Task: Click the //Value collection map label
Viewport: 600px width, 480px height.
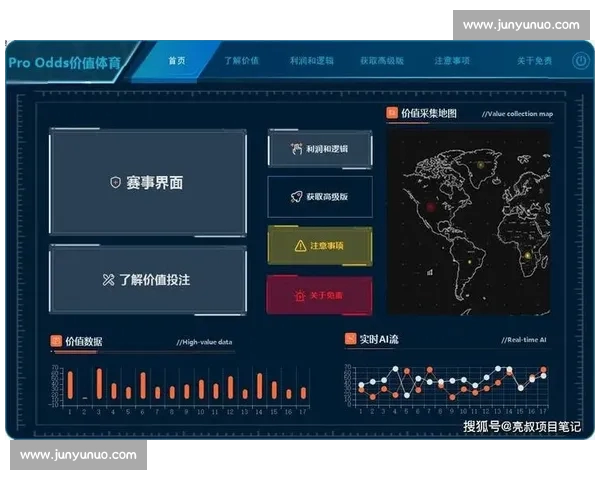Action: [x=517, y=114]
